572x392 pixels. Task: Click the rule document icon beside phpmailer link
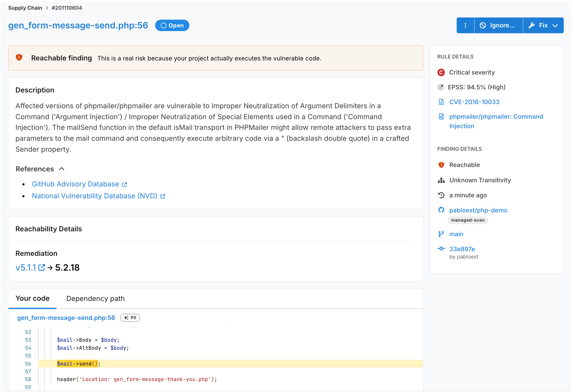441,117
